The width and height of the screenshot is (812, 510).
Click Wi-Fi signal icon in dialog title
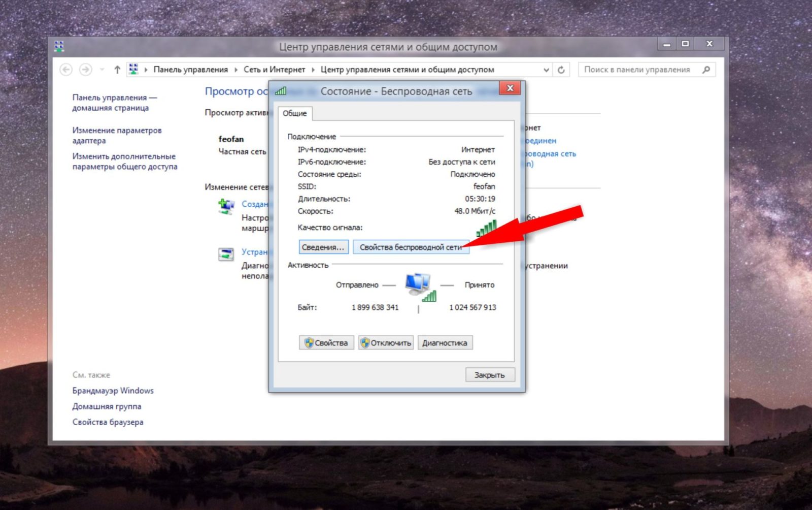[281, 91]
